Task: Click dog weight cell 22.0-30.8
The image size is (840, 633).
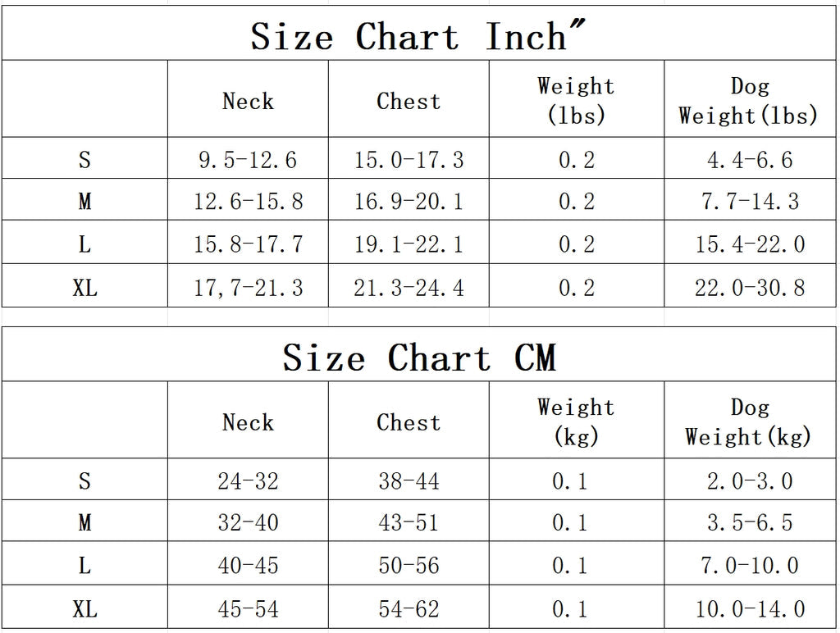Action: (x=750, y=288)
